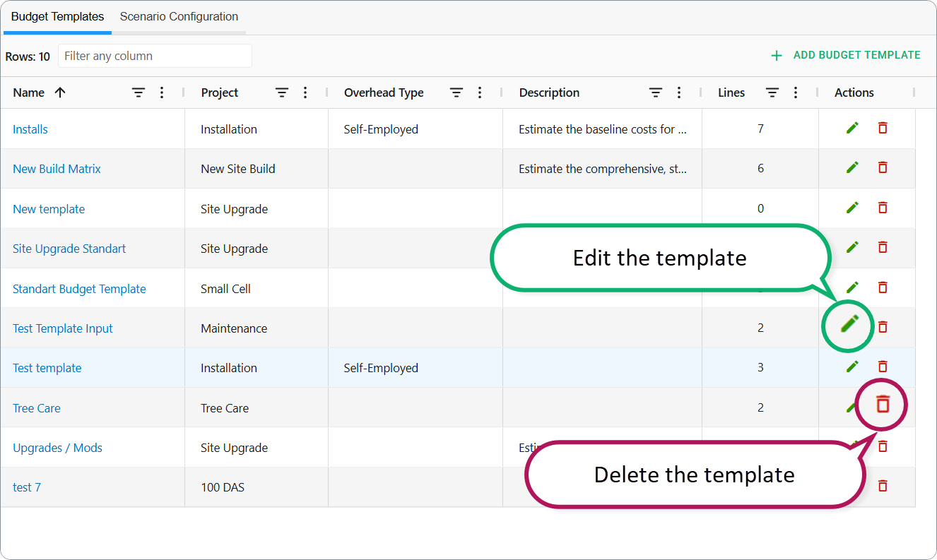Delete the Tree Care template
The height and width of the screenshot is (560, 937).
[883, 404]
